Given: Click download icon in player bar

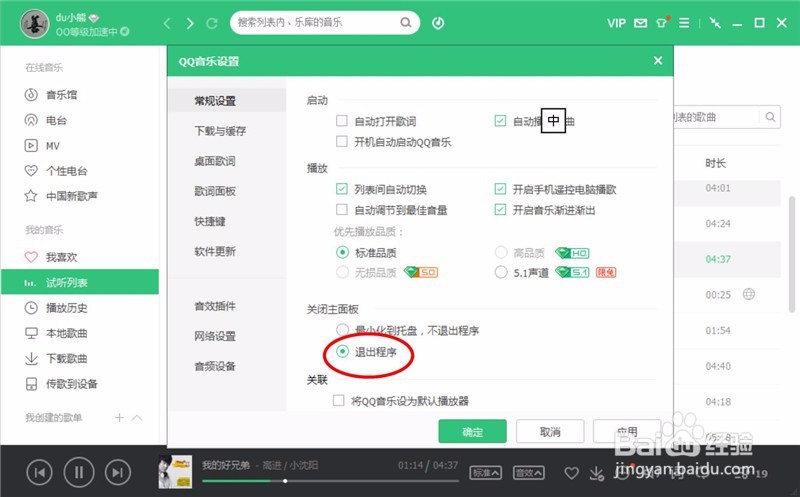Looking at the screenshot, I should tap(596, 473).
